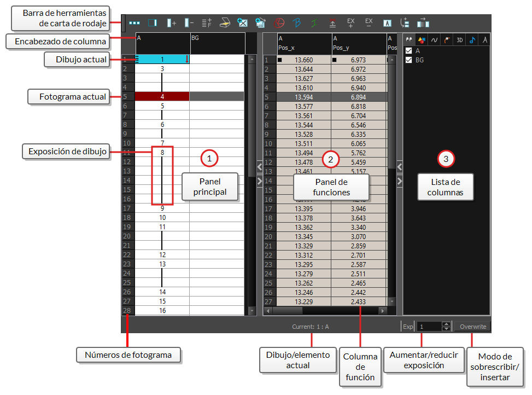Click the scanner import icon
The height and width of the screenshot is (395, 532).
(x=225, y=23)
